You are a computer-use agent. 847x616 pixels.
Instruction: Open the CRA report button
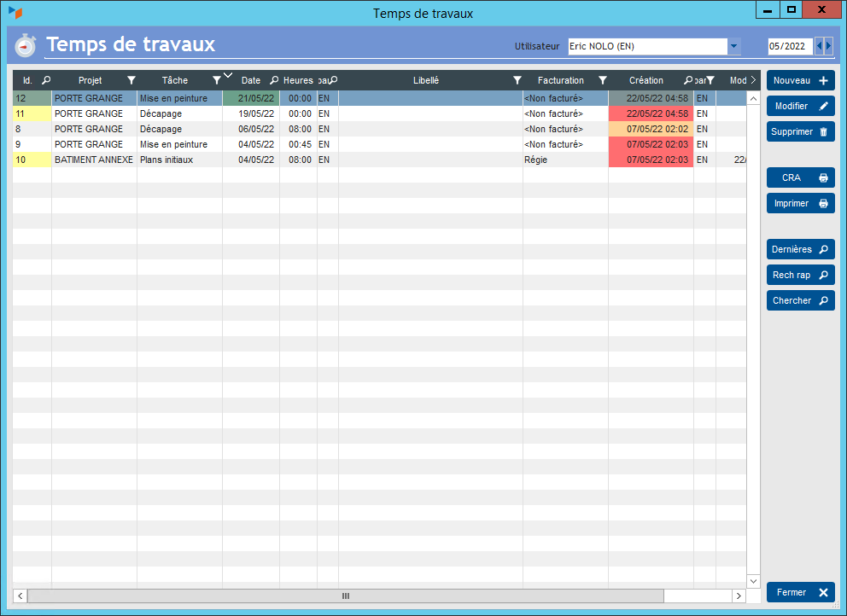[x=800, y=178]
